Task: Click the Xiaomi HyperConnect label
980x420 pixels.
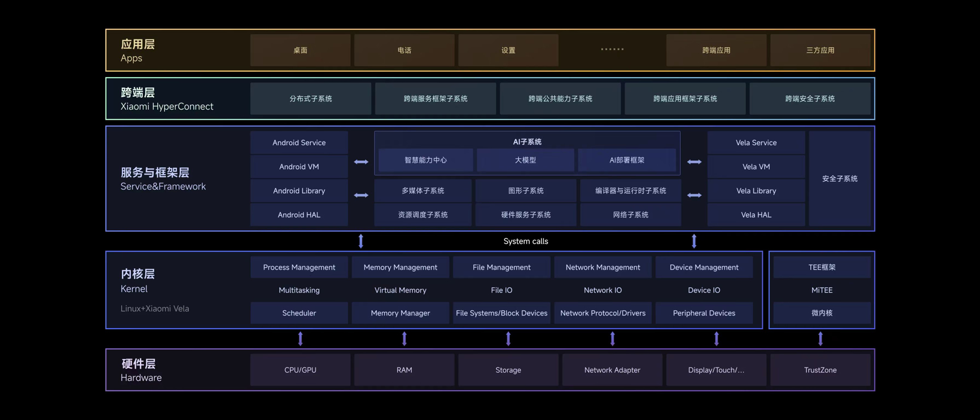Action: pos(167,106)
